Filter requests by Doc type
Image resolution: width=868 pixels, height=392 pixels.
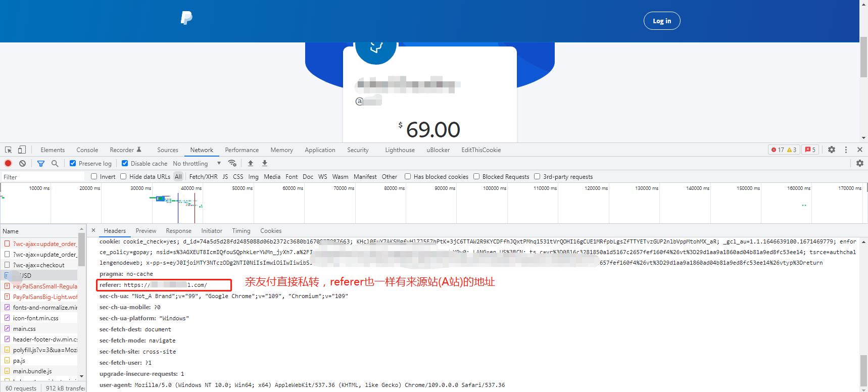[x=308, y=177]
